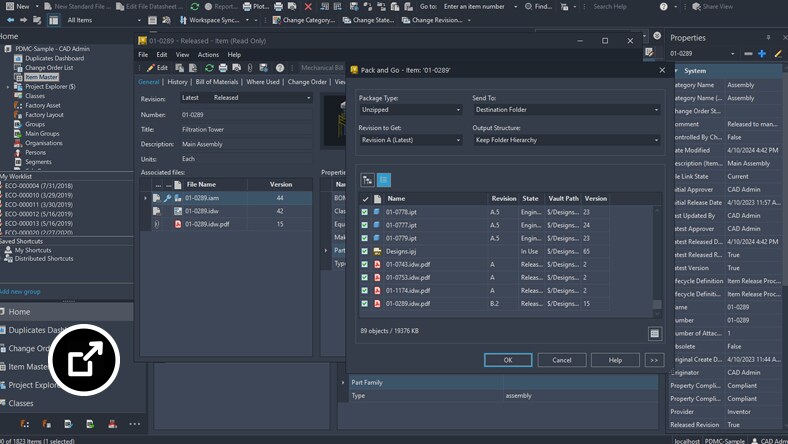Click the Cancel button

click(x=561, y=360)
